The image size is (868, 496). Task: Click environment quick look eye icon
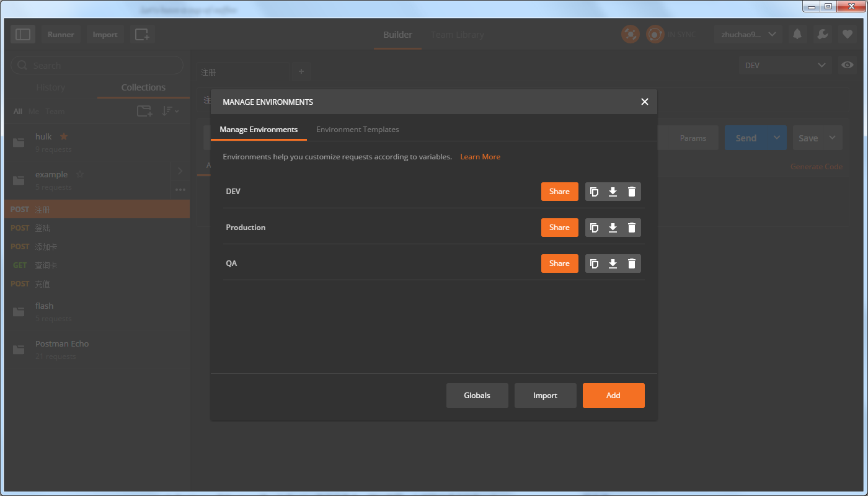[x=847, y=65]
